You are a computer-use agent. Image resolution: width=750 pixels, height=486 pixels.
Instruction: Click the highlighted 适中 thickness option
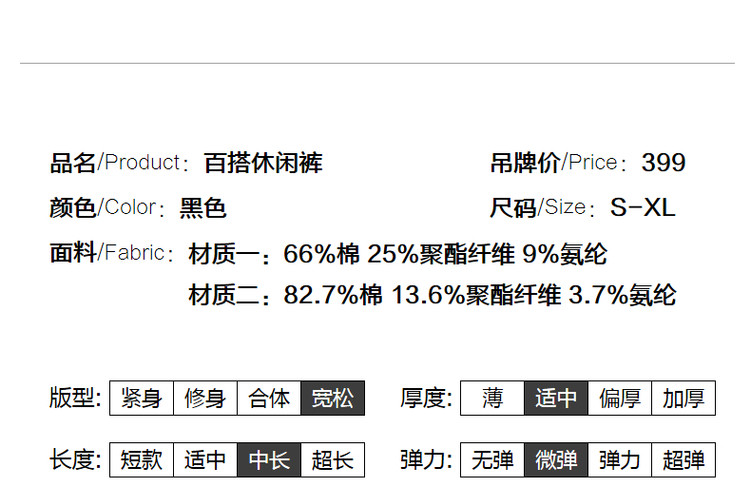[556, 398]
